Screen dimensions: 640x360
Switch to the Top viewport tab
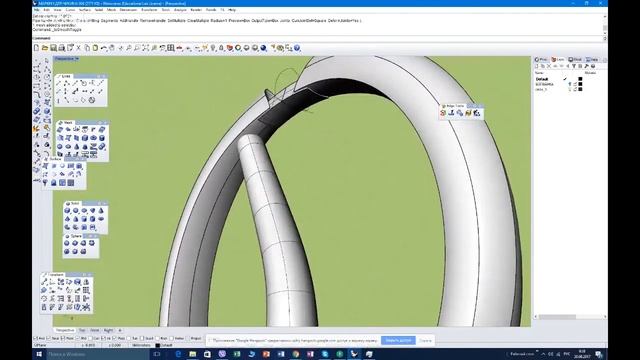[82, 330]
